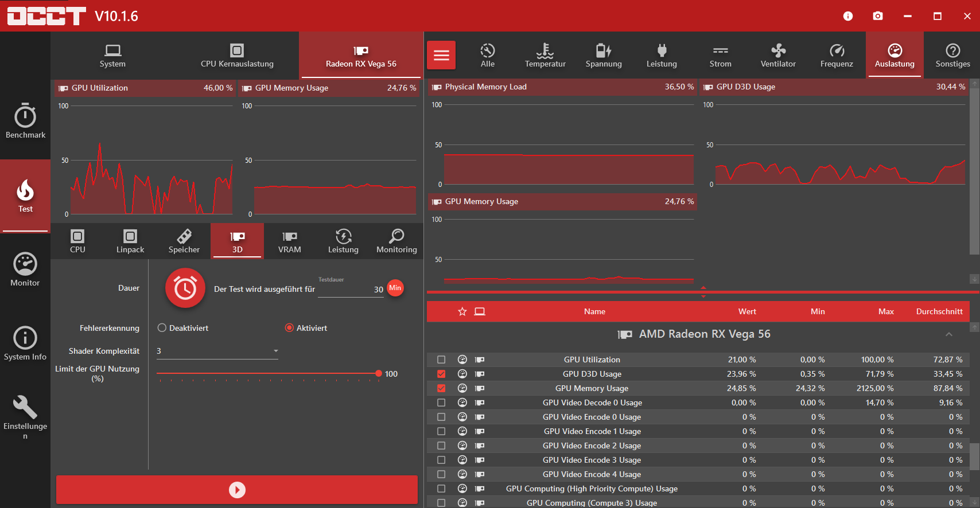Screen dimensions: 980x508
Task: Check GPU Video Encode 3 Usage box
Action: pyautogui.click(x=441, y=460)
